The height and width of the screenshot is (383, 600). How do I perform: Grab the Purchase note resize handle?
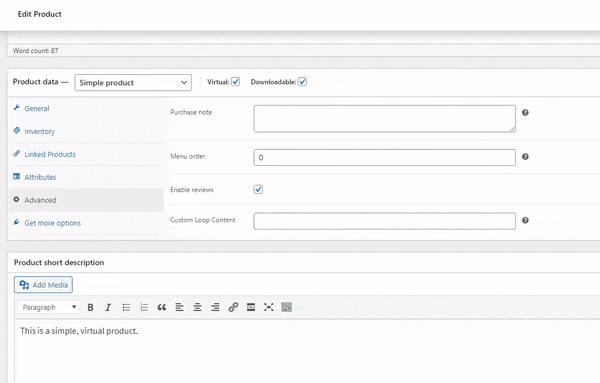tap(512, 130)
